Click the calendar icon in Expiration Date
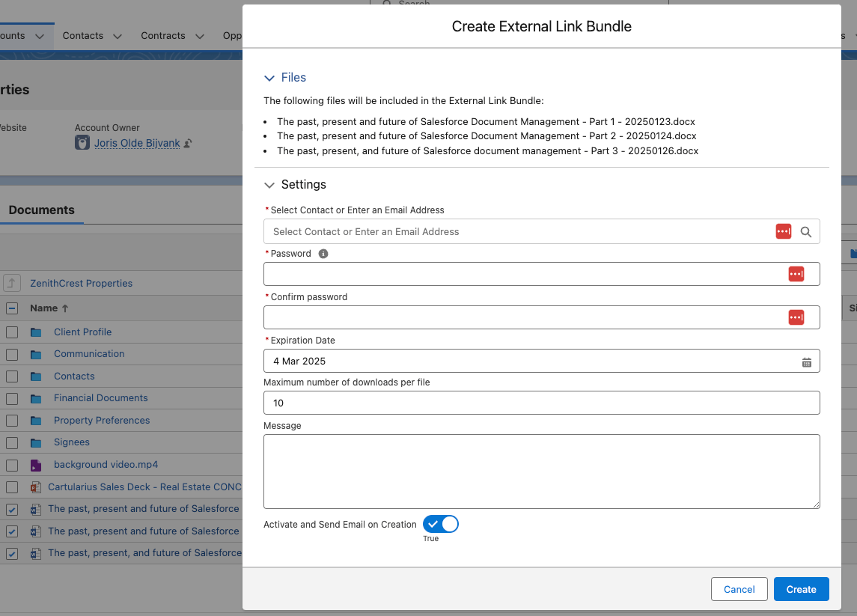Screen dimensions: 857x616 [x=806, y=362]
